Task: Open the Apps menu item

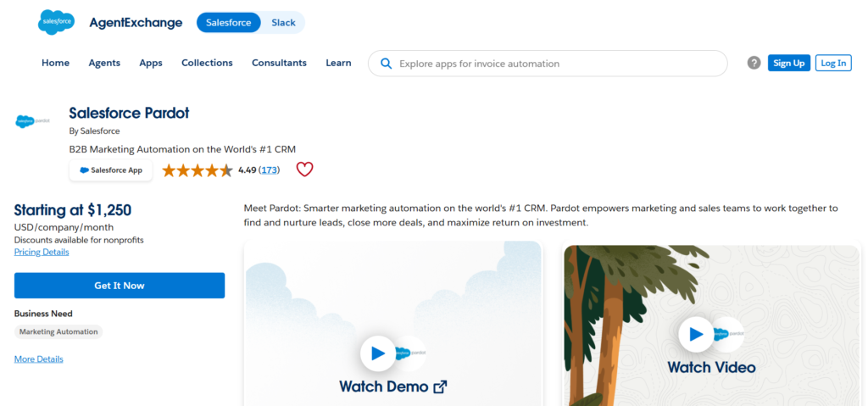Action: pos(151,63)
